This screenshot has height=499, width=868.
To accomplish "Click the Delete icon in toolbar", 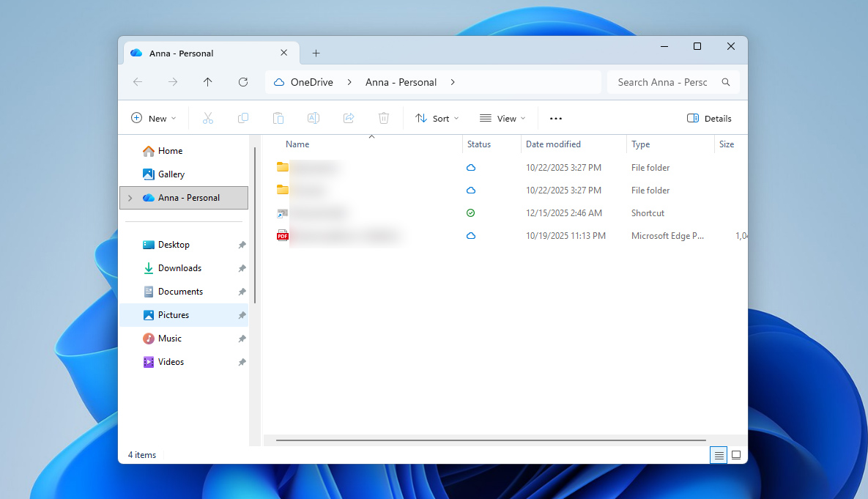I will [383, 118].
